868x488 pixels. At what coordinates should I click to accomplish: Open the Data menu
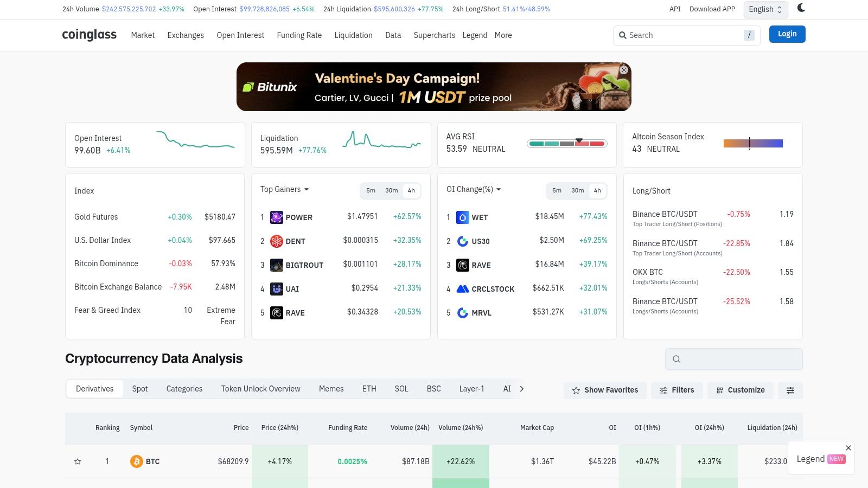tap(393, 35)
